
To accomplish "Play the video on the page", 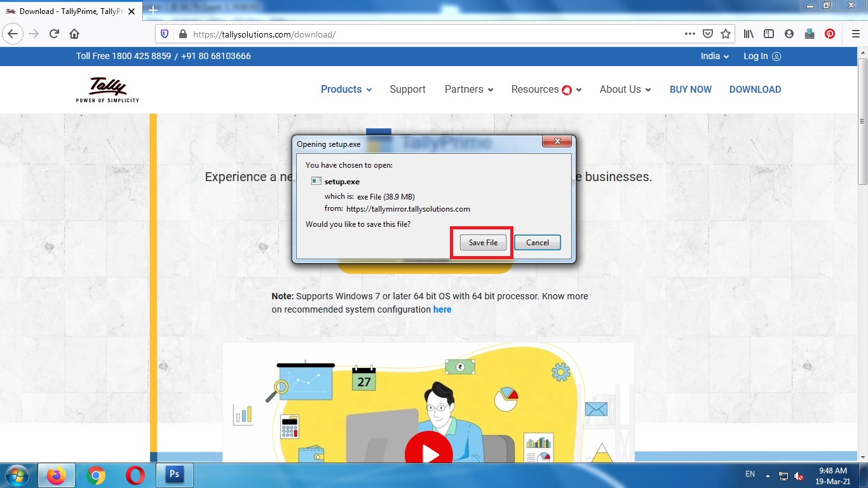I will [x=428, y=454].
